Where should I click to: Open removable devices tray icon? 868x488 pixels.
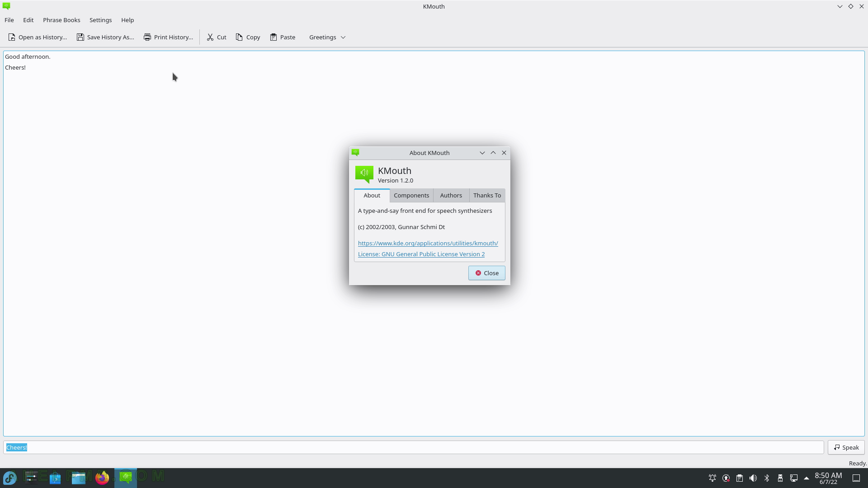[x=780, y=478]
